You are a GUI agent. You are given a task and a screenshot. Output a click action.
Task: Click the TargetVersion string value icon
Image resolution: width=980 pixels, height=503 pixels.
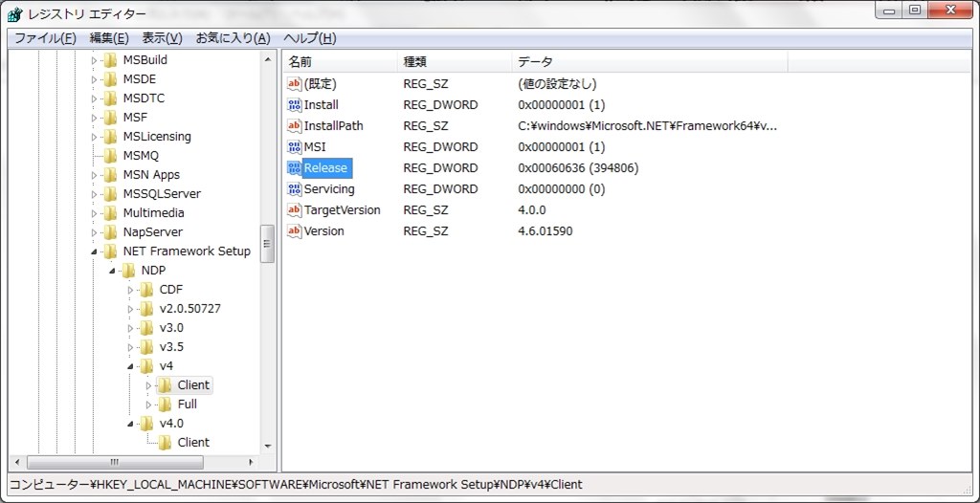pos(295,210)
